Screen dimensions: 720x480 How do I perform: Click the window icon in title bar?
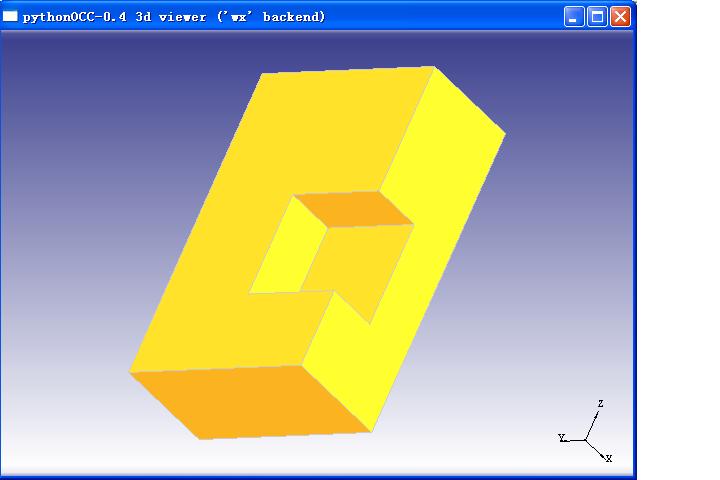[x=10, y=16]
